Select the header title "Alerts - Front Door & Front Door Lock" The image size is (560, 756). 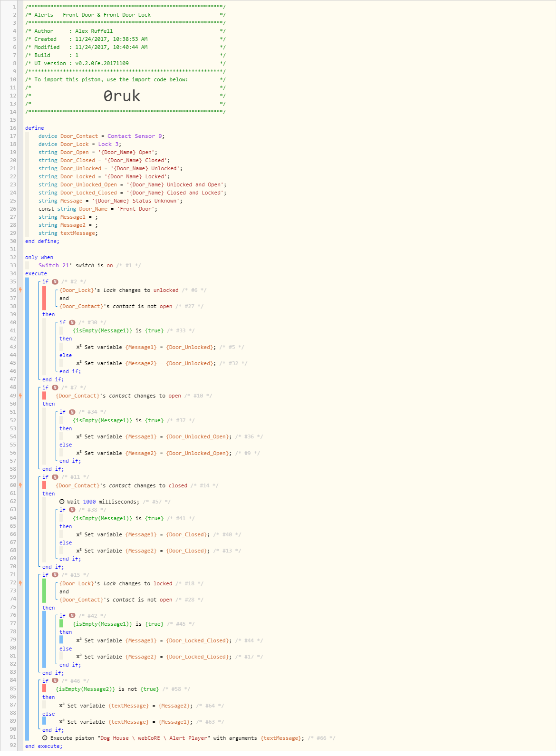(92, 15)
